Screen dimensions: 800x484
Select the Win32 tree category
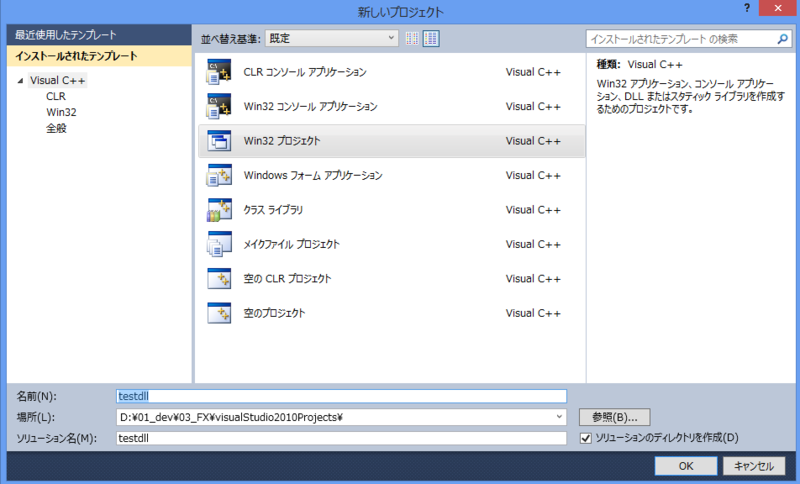(x=61, y=112)
